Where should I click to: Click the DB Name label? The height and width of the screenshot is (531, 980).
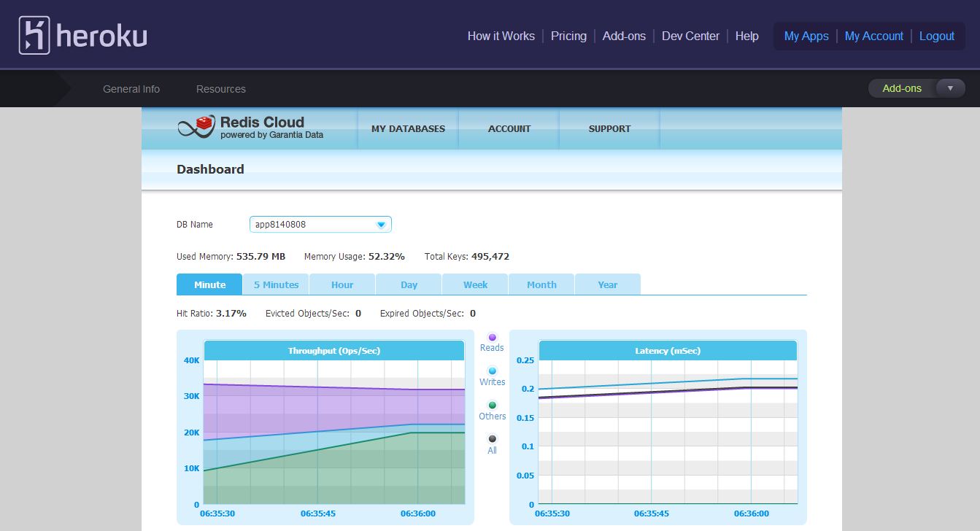pos(195,225)
